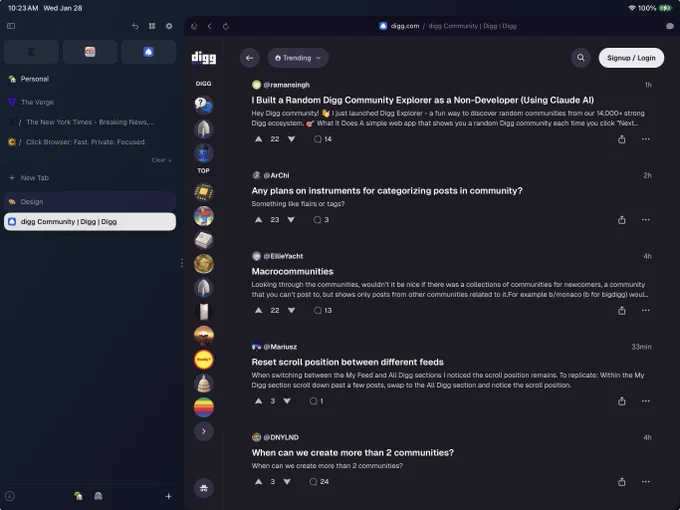680x510 pixels.
Task: Share ramansingh's post
Action: point(621,139)
